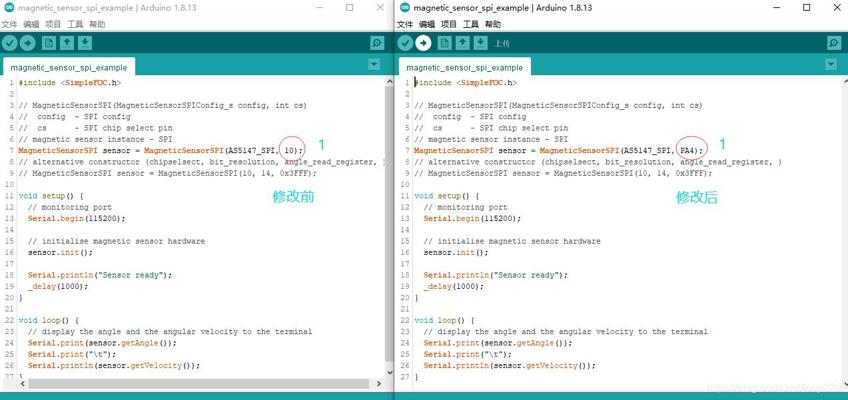Open Serial Monitor in left Arduino window
848x400 pixels.
tap(377, 43)
